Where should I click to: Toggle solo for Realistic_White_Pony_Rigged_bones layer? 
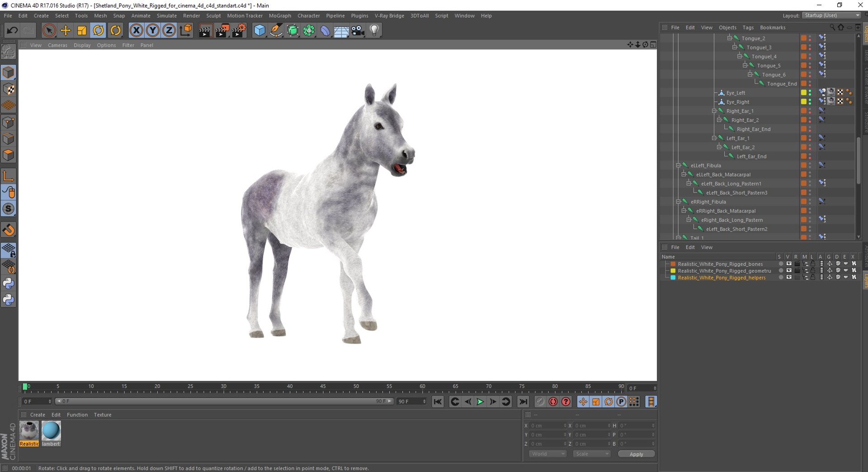click(x=781, y=264)
